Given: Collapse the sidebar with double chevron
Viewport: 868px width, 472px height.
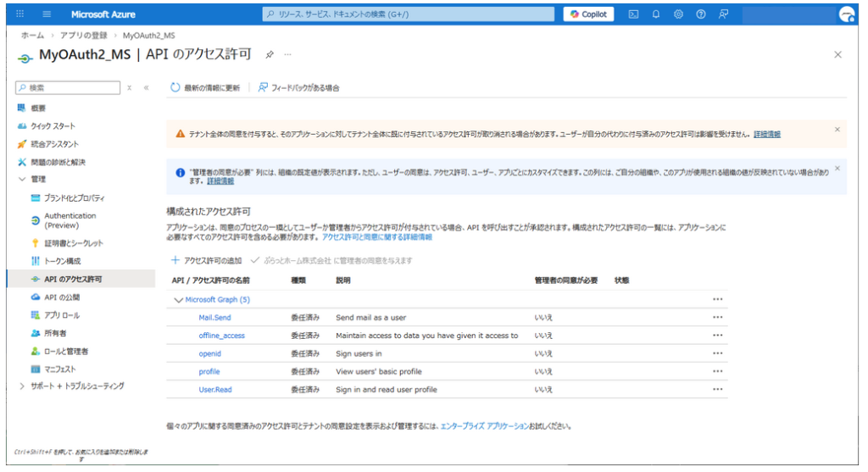Looking at the screenshot, I should 146,87.
